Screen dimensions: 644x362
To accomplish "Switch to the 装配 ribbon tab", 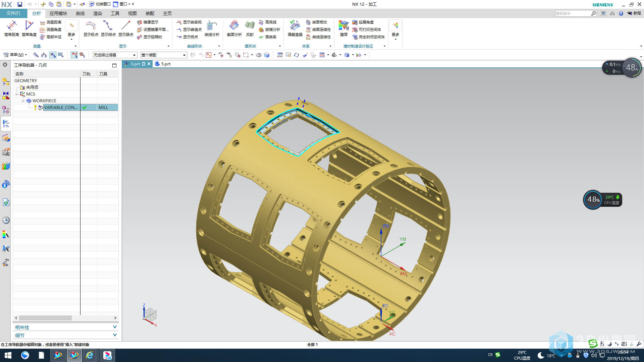I will point(150,13).
